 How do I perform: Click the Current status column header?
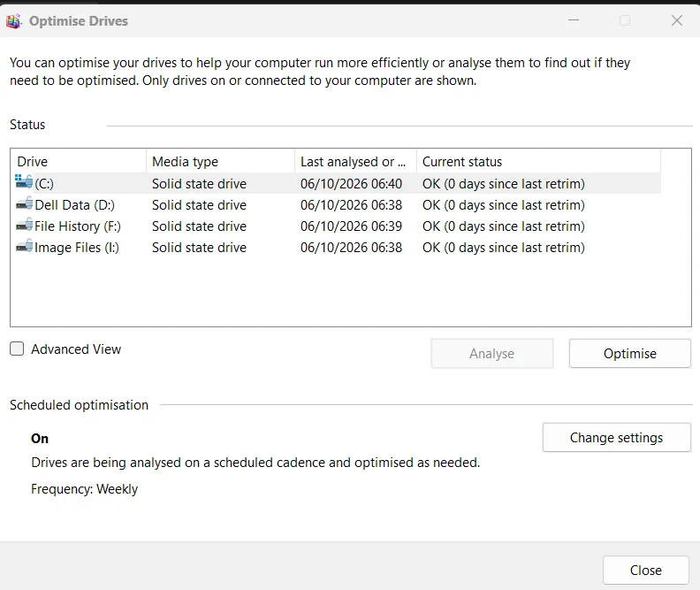pyautogui.click(x=538, y=161)
